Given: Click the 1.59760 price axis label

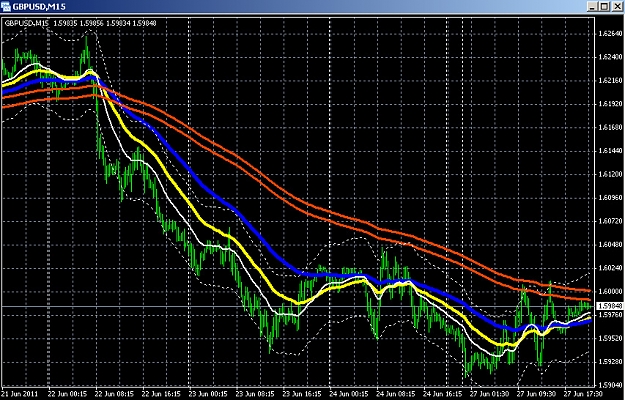Looking at the screenshot, I should coord(610,315).
